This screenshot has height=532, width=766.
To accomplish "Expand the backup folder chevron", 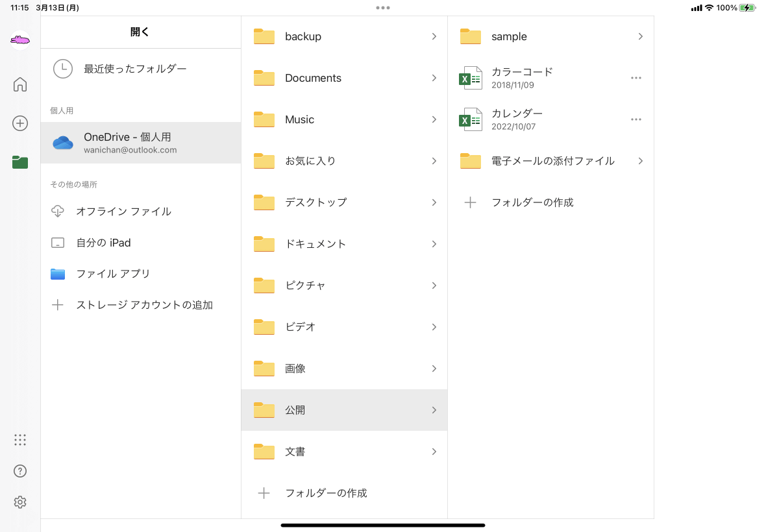I will (434, 36).
